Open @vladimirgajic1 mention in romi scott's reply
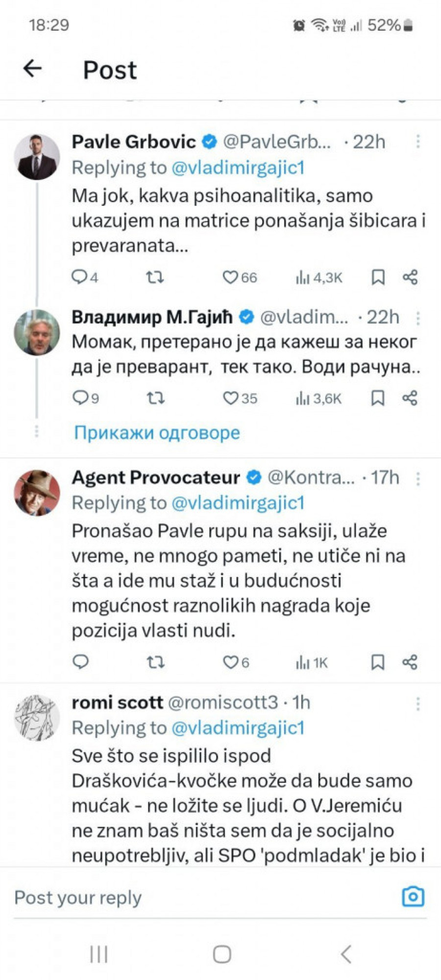The width and height of the screenshot is (441, 980). (x=238, y=728)
